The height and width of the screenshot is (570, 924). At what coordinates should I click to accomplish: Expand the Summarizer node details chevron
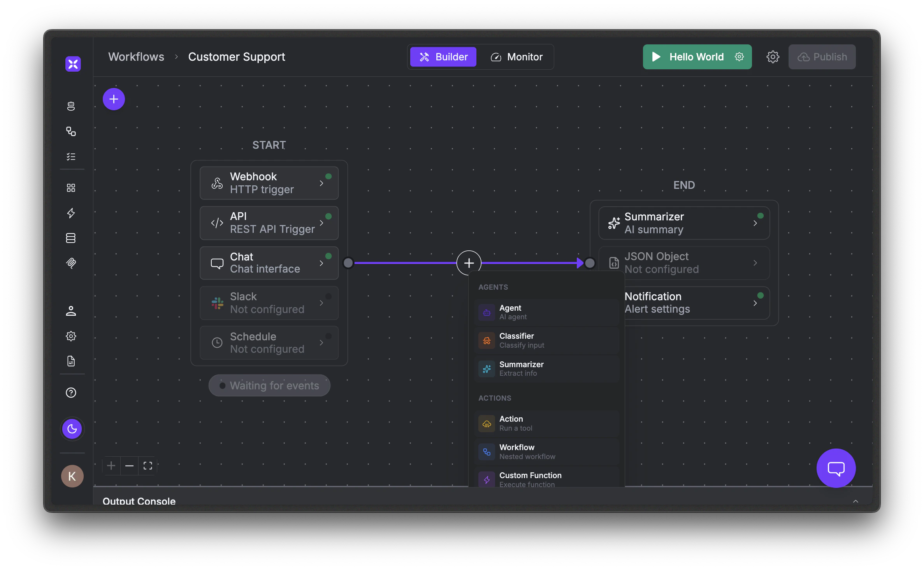pos(755,223)
